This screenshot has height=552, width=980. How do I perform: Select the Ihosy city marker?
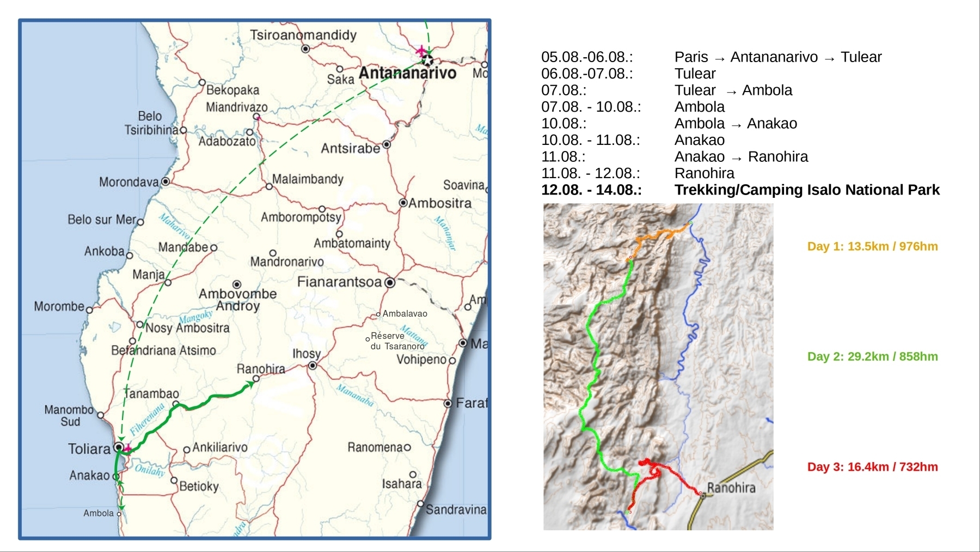click(313, 366)
